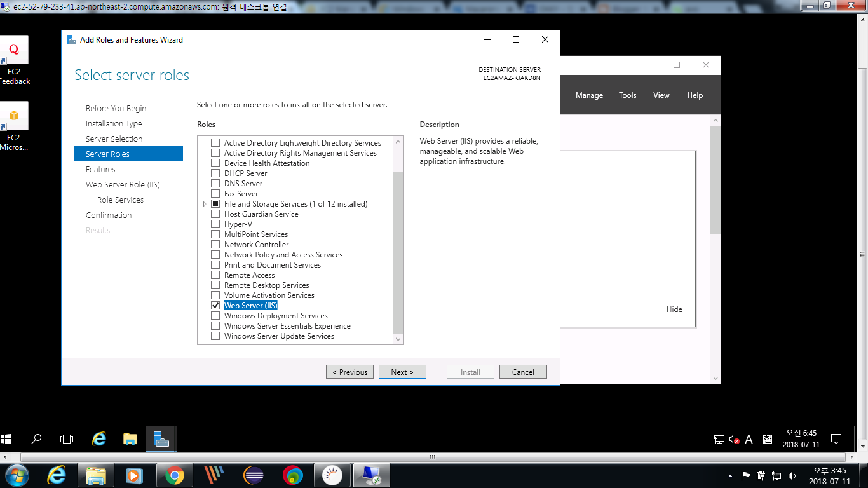Open the remote notification center icon
This screenshot has height=488, width=868.
(x=836, y=439)
